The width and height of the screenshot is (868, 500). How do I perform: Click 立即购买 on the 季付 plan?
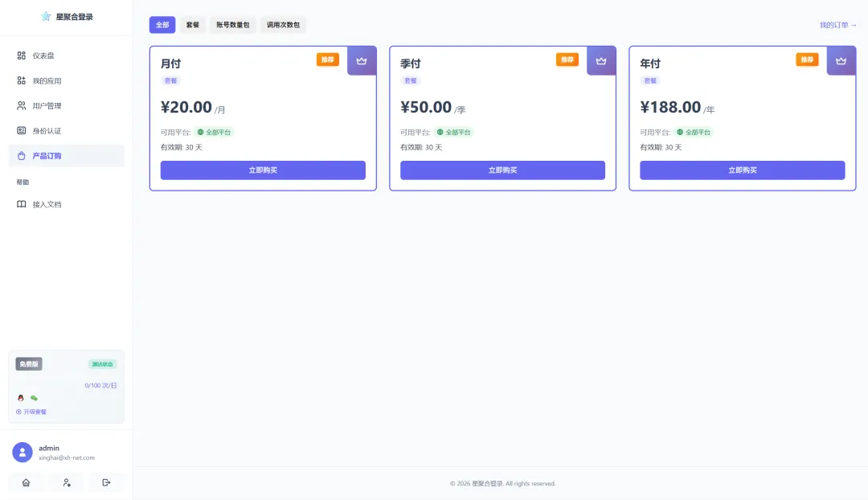tap(502, 170)
